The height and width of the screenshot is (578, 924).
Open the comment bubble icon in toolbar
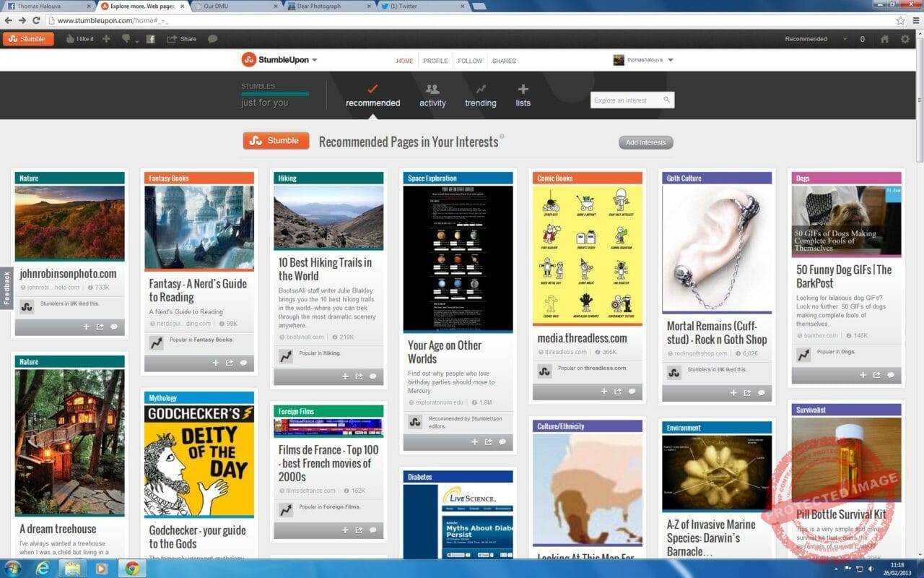[x=212, y=39]
